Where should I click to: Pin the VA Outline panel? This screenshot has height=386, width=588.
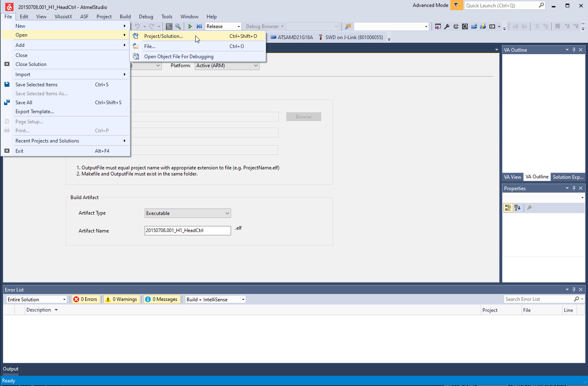click(x=574, y=50)
